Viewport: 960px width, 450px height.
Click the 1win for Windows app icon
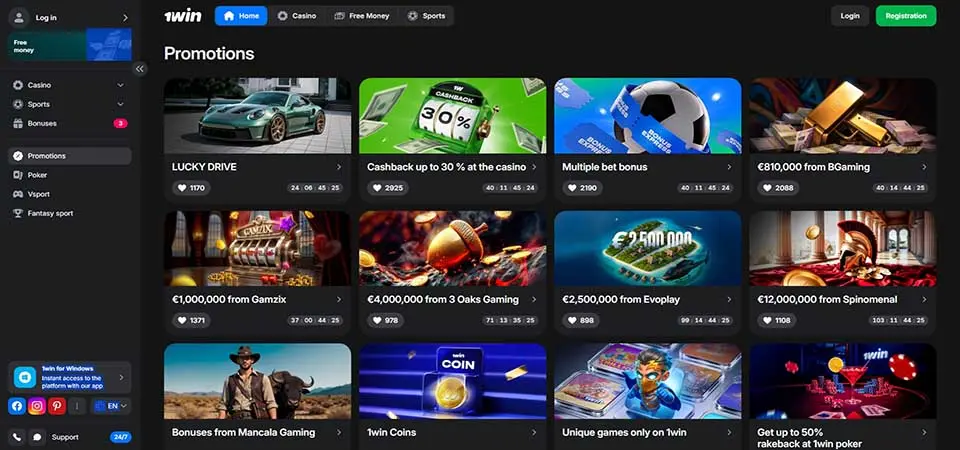[25, 378]
